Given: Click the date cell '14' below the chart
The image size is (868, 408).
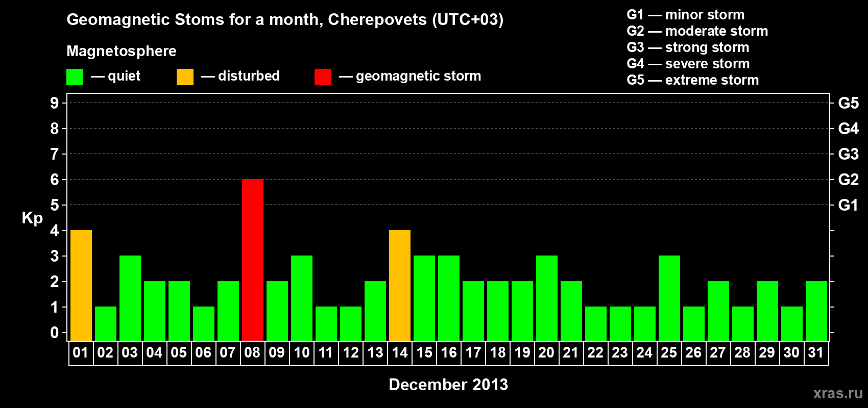Looking at the screenshot, I should 400,353.
